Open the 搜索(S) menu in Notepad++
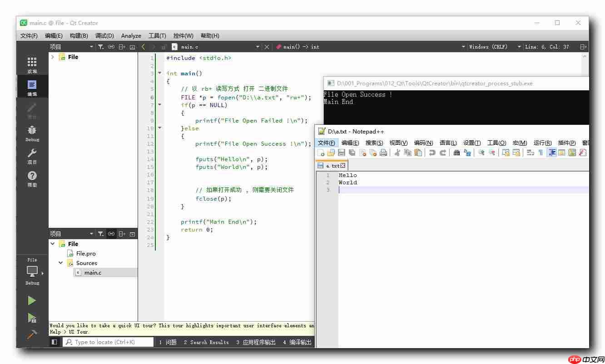 (x=374, y=143)
